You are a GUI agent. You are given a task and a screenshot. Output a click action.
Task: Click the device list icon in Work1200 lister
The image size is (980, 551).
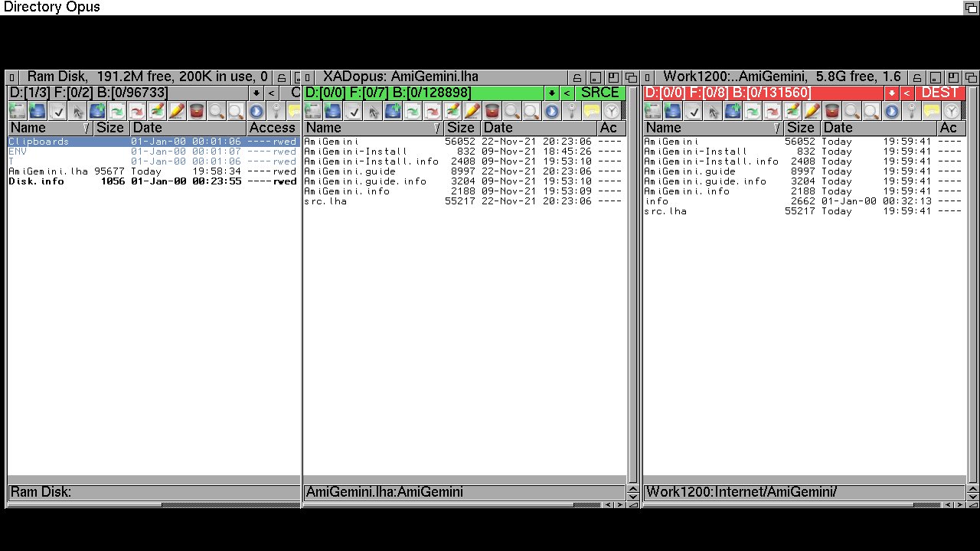click(x=652, y=111)
